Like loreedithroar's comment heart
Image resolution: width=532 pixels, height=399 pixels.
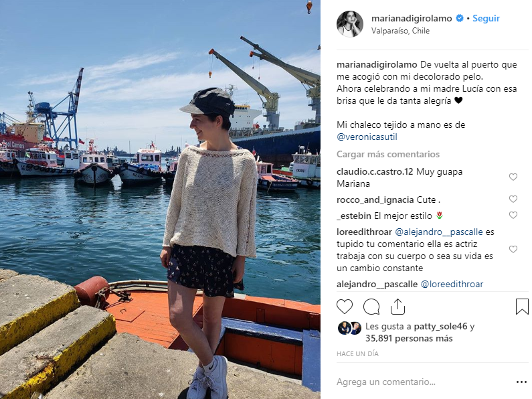pyautogui.click(x=513, y=249)
